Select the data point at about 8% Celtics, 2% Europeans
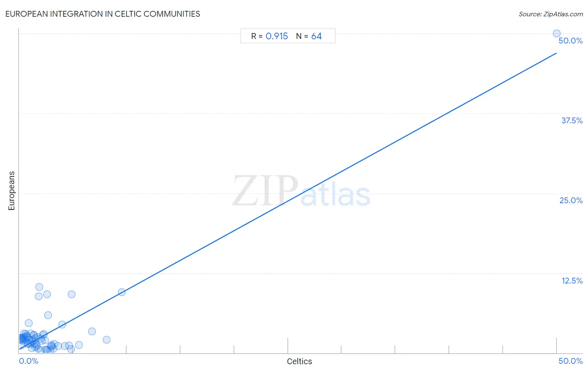This screenshot has height=373, width=588. click(107, 340)
